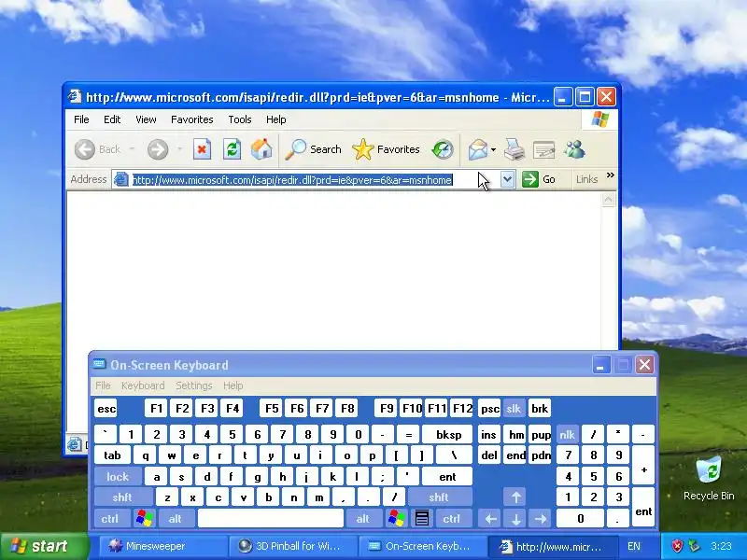Image resolution: width=747 pixels, height=560 pixels.
Task: Click the application menu key on keyboard
Action: tap(422, 519)
